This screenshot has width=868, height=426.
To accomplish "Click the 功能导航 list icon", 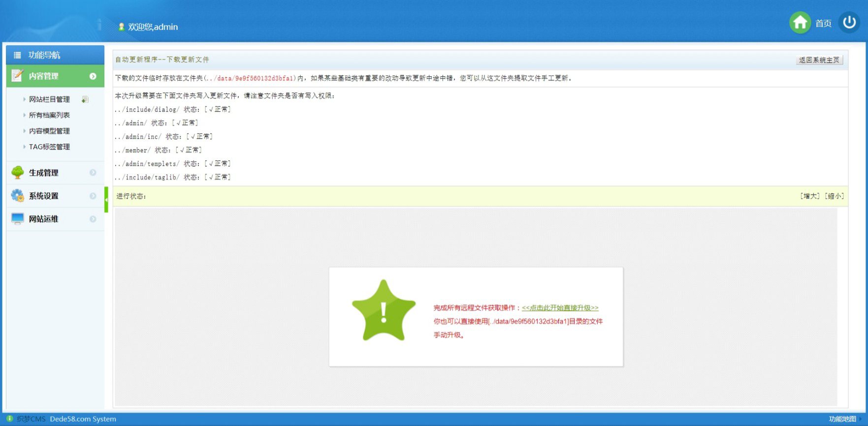I will pyautogui.click(x=17, y=55).
